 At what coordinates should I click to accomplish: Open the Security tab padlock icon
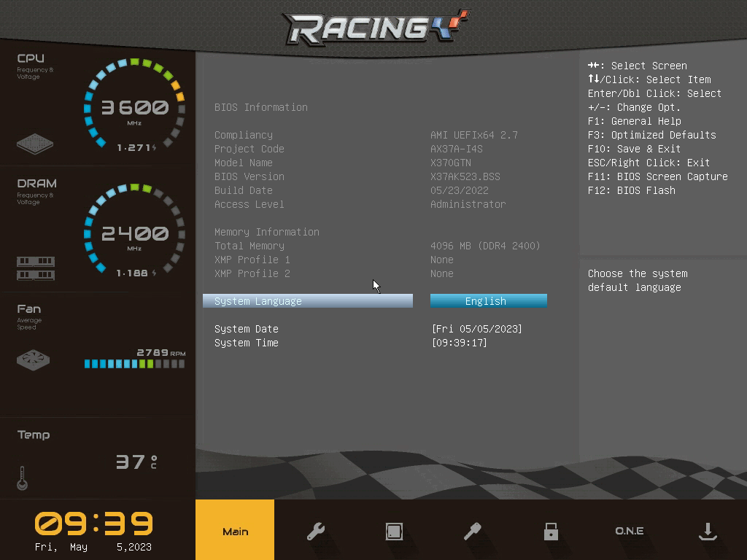point(551,531)
